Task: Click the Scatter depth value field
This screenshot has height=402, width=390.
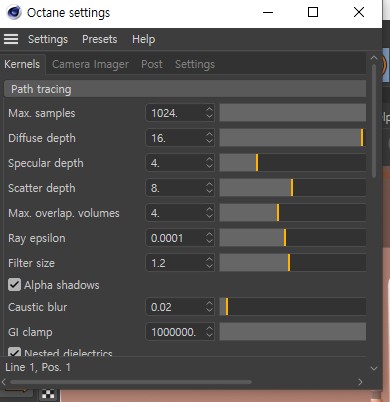Action: 175,188
